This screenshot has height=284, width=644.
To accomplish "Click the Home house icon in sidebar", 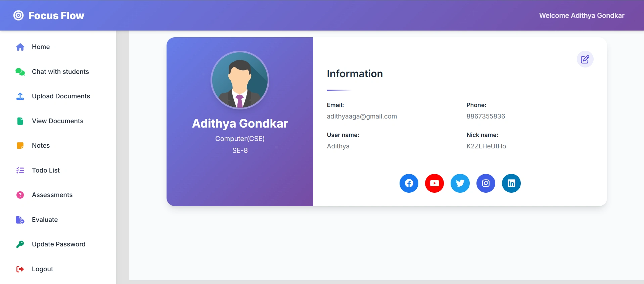I will tap(20, 47).
